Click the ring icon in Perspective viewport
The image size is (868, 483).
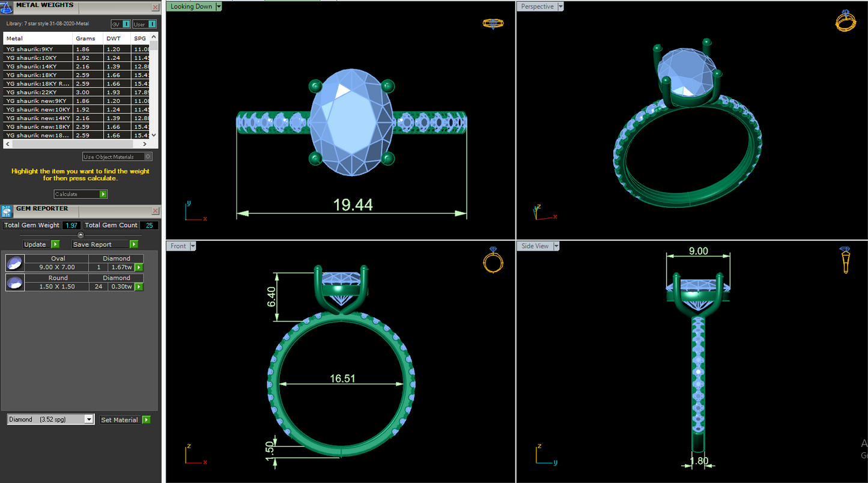845,21
